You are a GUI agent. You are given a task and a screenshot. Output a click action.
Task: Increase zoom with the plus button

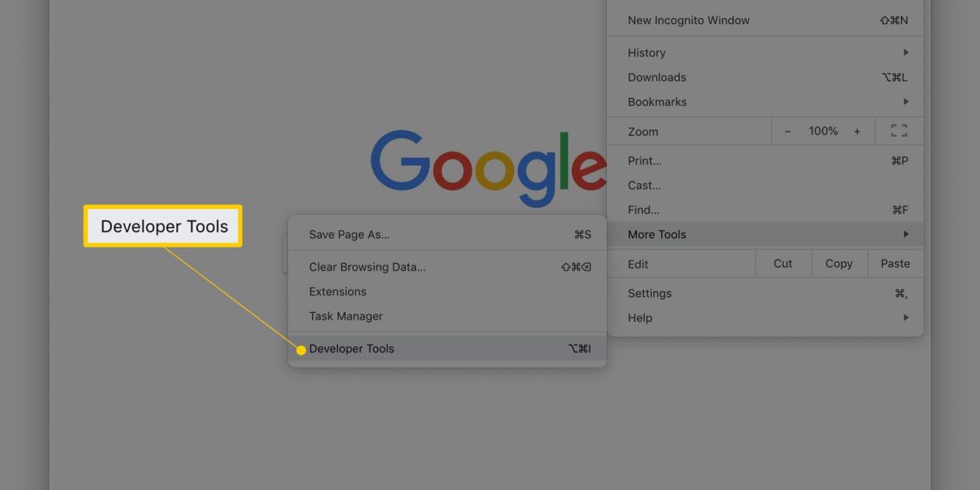click(x=857, y=132)
